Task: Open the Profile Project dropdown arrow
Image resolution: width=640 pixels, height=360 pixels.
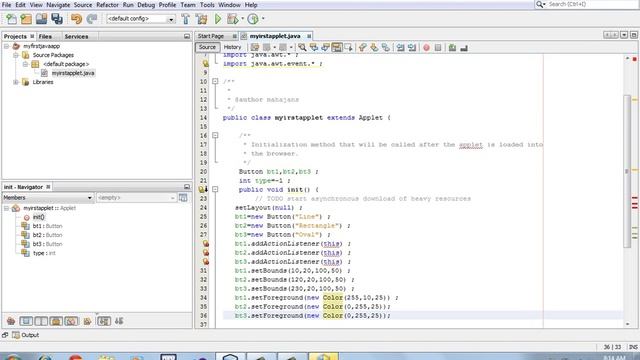Action: (x=263, y=18)
